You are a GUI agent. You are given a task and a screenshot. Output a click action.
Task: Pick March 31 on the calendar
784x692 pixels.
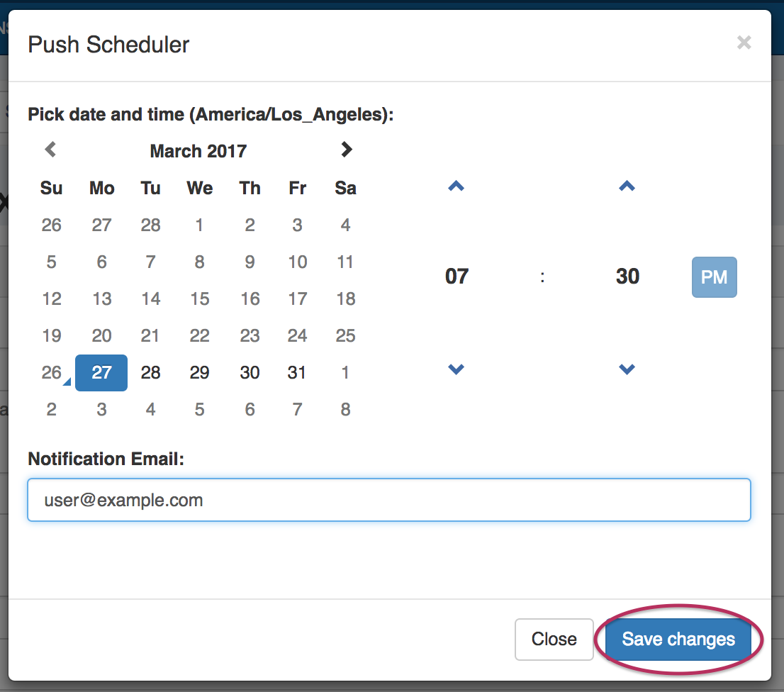click(x=297, y=373)
